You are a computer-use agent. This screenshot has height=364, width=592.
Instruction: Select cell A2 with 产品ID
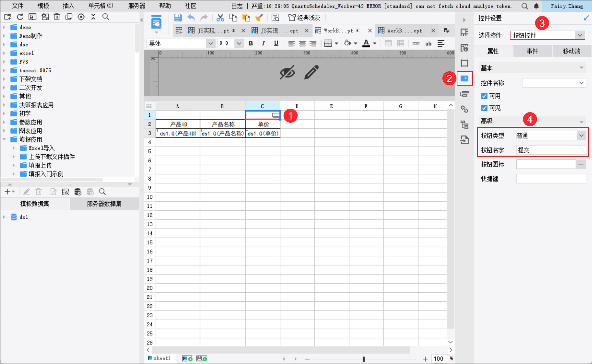[178, 124]
